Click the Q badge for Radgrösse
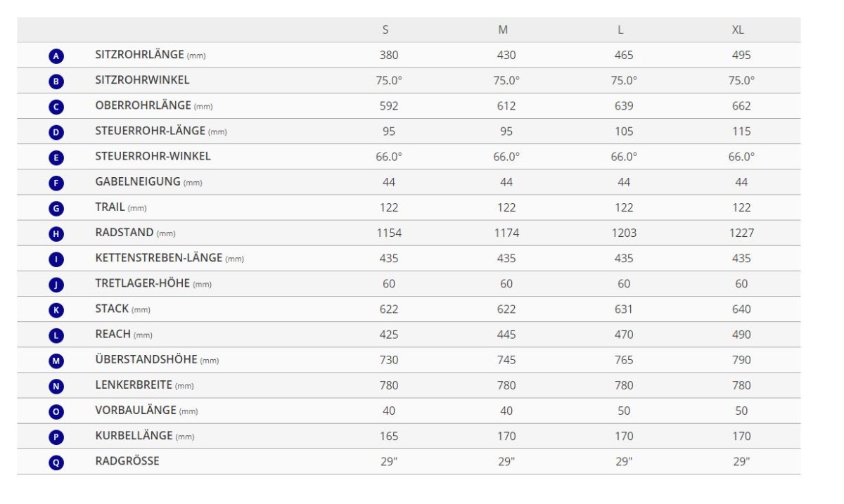The width and height of the screenshot is (844, 504). (56, 463)
